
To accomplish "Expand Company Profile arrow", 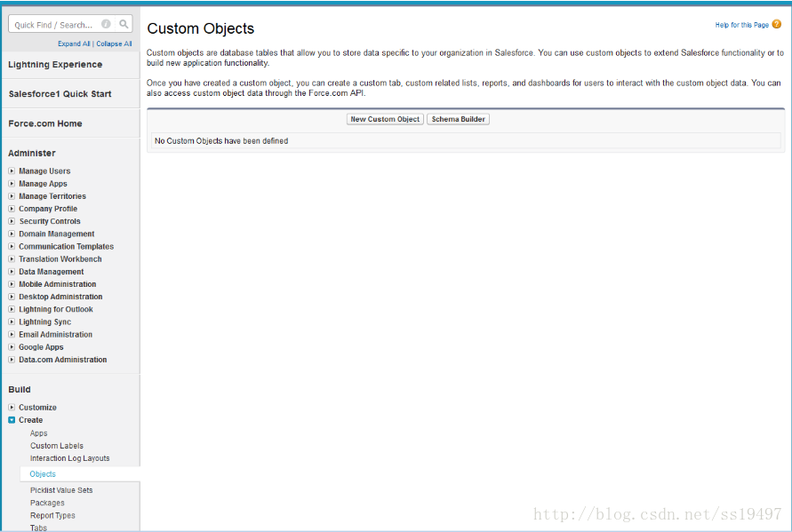I will point(12,209).
